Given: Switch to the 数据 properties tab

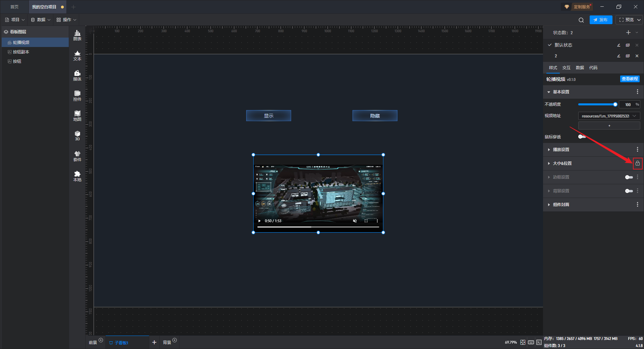Looking at the screenshot, I should point(580,68).
